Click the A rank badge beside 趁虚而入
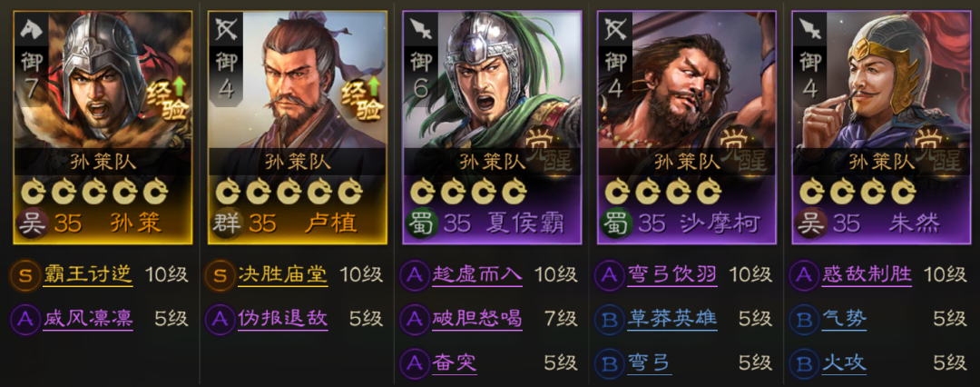Viewport: 980px width, 387px height. pyautogui.click(x=414, y=275)
